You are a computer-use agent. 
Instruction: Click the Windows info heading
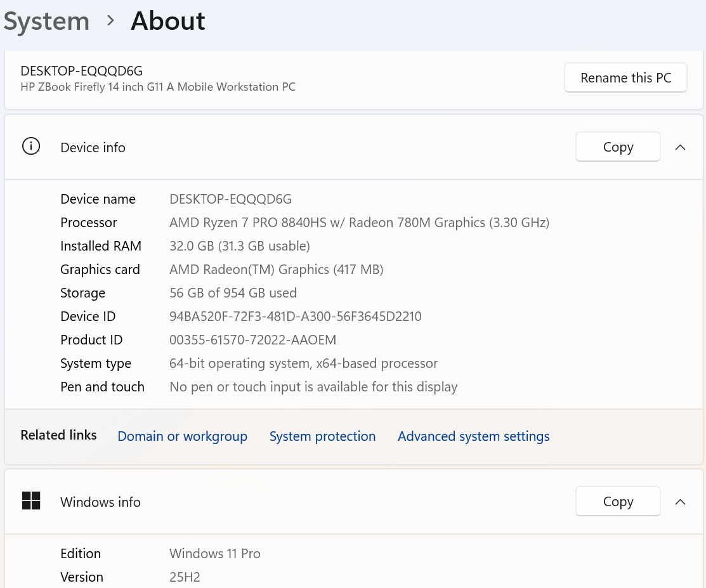(x=100, y=502)
